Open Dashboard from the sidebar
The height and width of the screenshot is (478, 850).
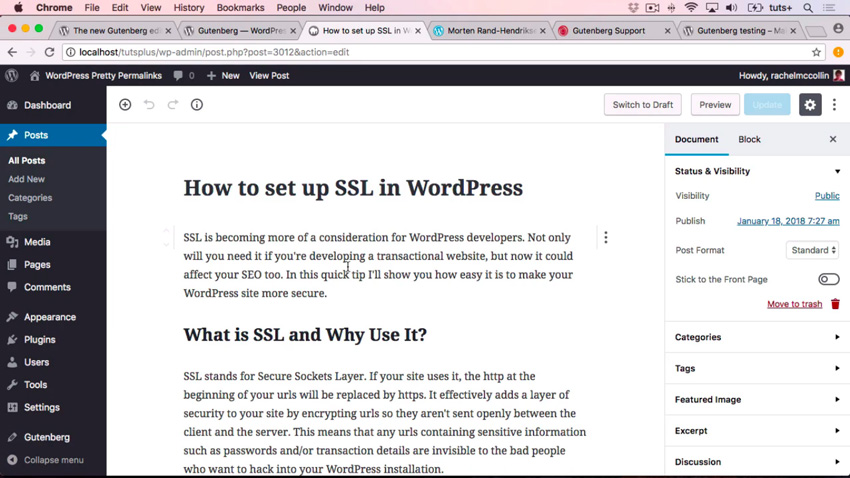coord(53,105)
